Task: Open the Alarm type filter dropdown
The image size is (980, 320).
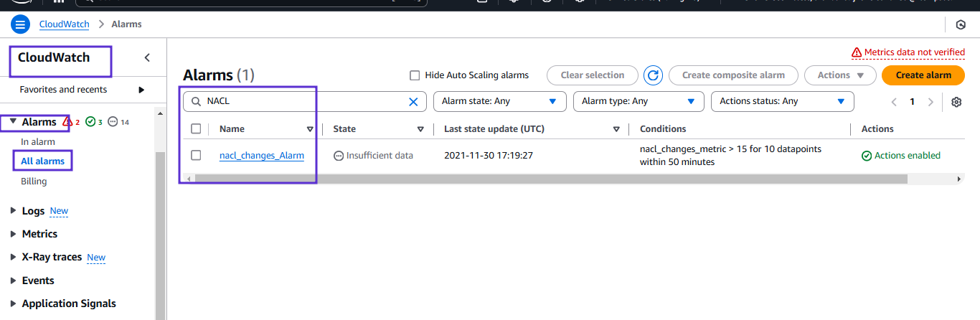Action: pyautogui.click(x=639, y=101)
